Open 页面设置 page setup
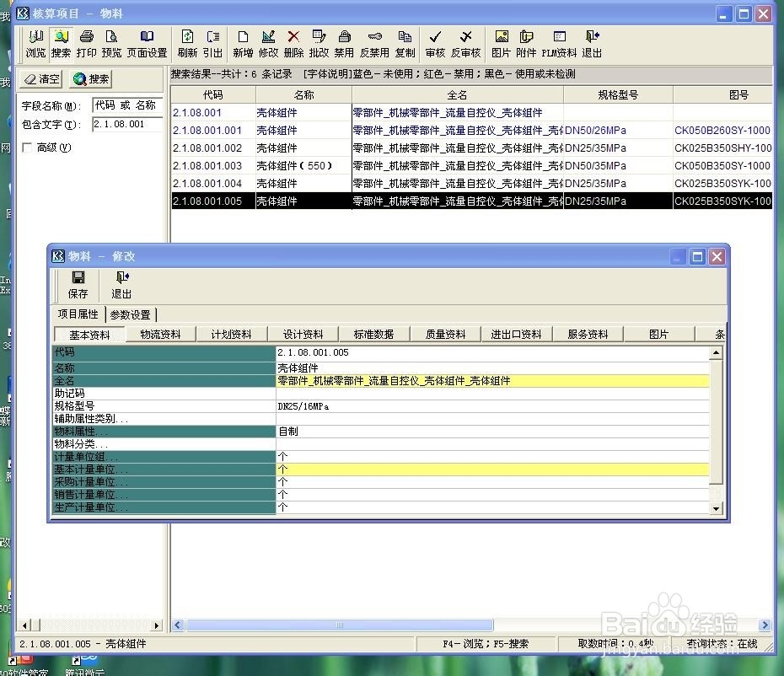 147,44
